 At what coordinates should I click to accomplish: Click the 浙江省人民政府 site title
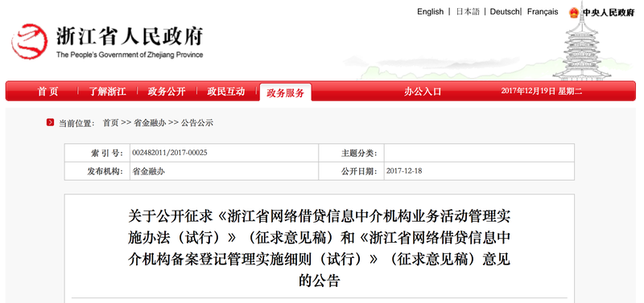coord(130,36)
